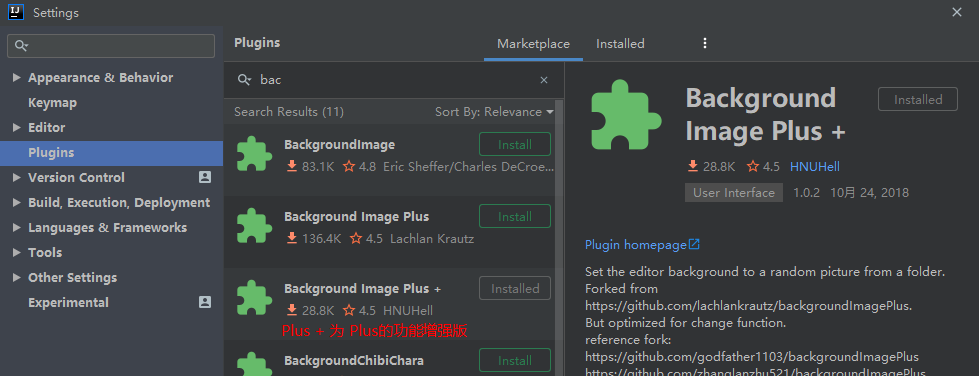Image resolution: width=979 pixels, height=376 pixels.
Task: Click the BackgroundChibiChara plugin puzzle icon
Action: click(x=254, y=364)
